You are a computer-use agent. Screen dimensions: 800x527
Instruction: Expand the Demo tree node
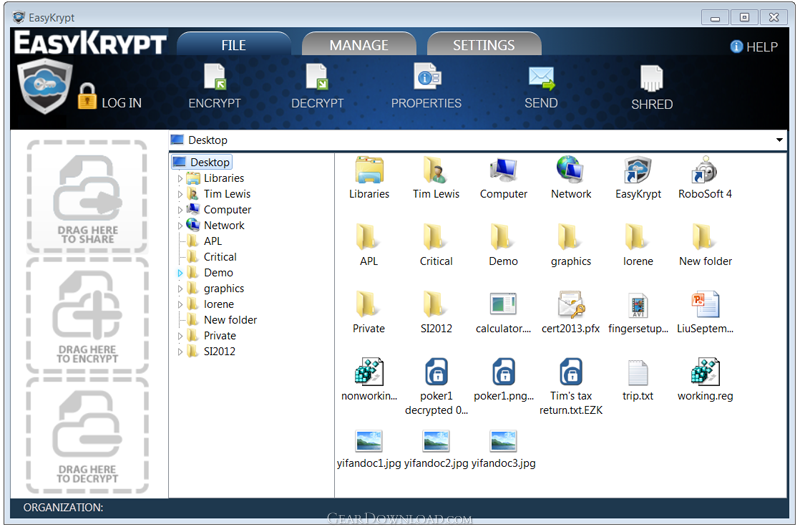pyautogui.click(x=180, y=273)
